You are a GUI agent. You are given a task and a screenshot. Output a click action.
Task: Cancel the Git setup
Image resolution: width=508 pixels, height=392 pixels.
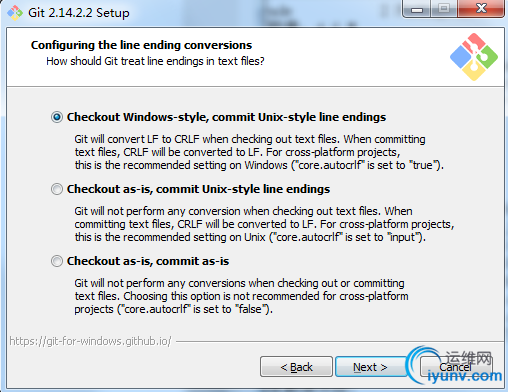click(x=455, y=367)
